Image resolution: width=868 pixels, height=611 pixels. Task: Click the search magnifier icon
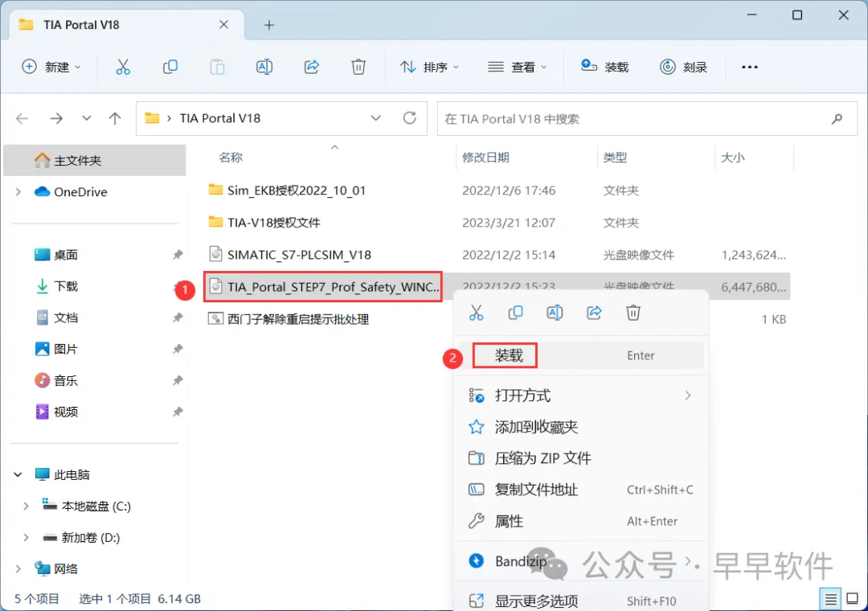[837, 118]
